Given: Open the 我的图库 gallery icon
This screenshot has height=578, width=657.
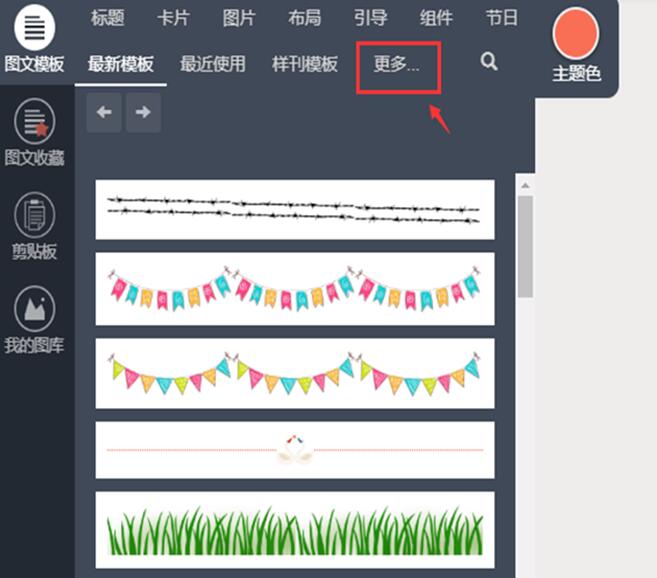Looking at the screenshot, I should point(35,309).
